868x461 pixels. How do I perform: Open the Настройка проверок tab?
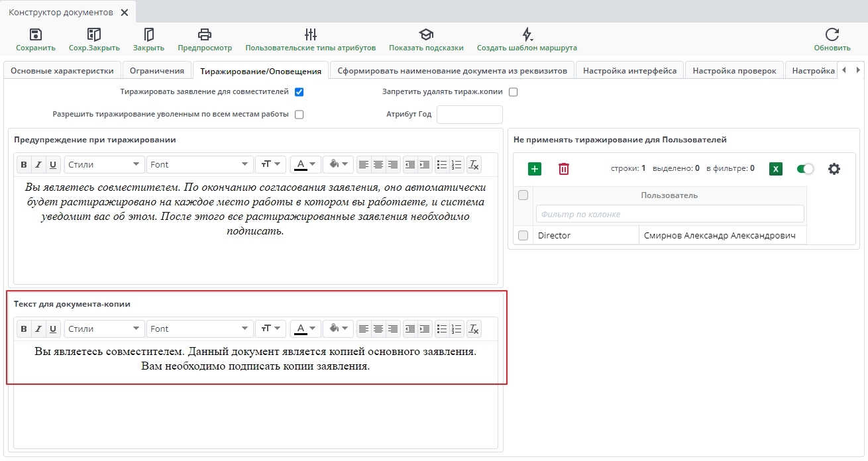[734, 71]
